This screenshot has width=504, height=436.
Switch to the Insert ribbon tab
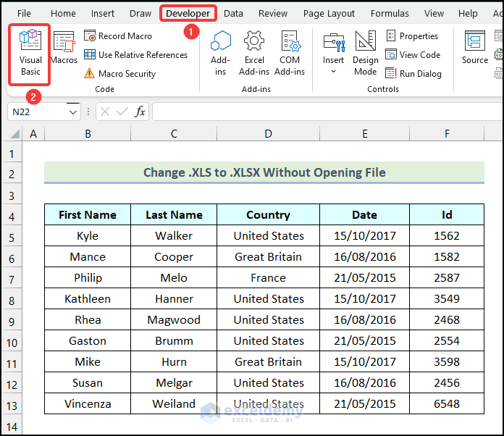(x=103, y=14)
